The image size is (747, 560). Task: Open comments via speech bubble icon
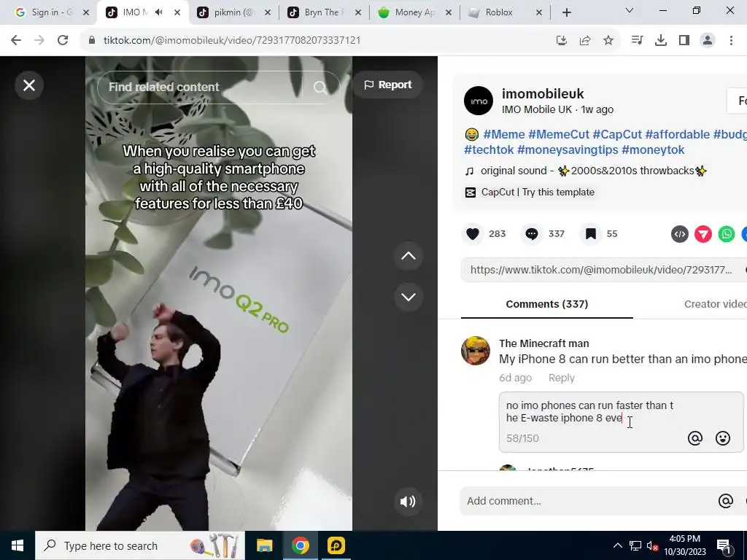click(532, 234)
